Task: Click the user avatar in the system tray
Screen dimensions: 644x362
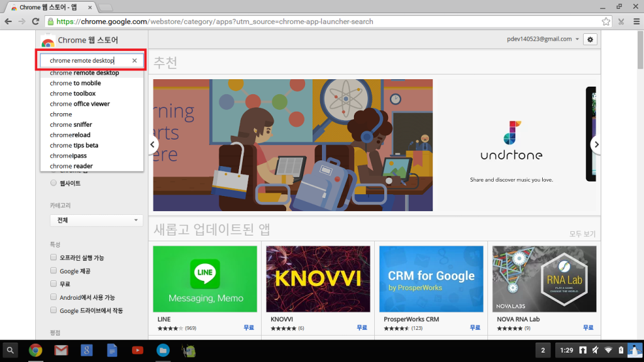Action: [635, 351]
